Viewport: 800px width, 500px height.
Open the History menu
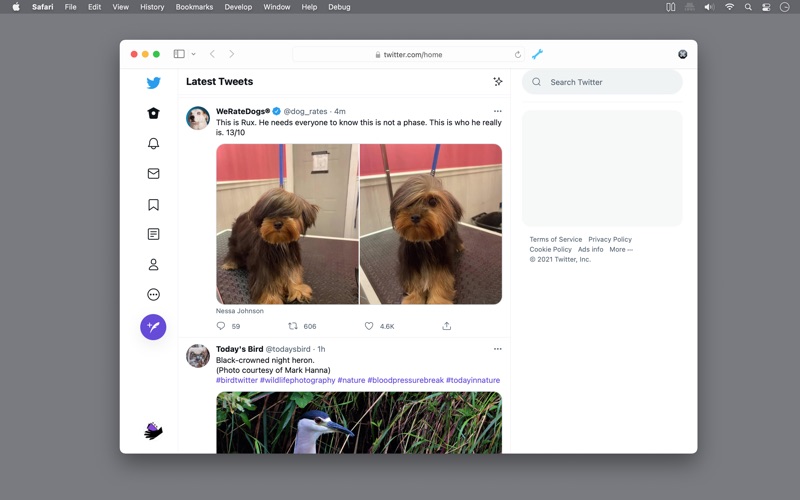pyautogui.click(x=152, y=7)
